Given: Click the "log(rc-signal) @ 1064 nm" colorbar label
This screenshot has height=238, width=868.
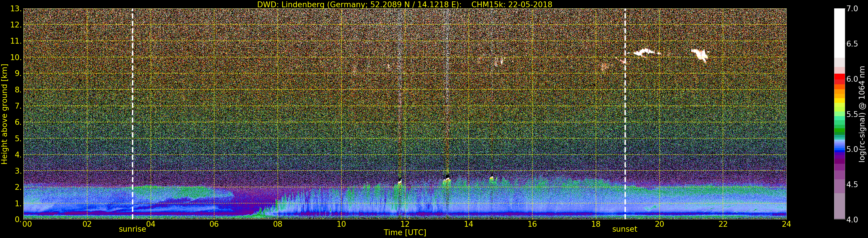Looking at the screenshot, I should (x=862, y=114).
